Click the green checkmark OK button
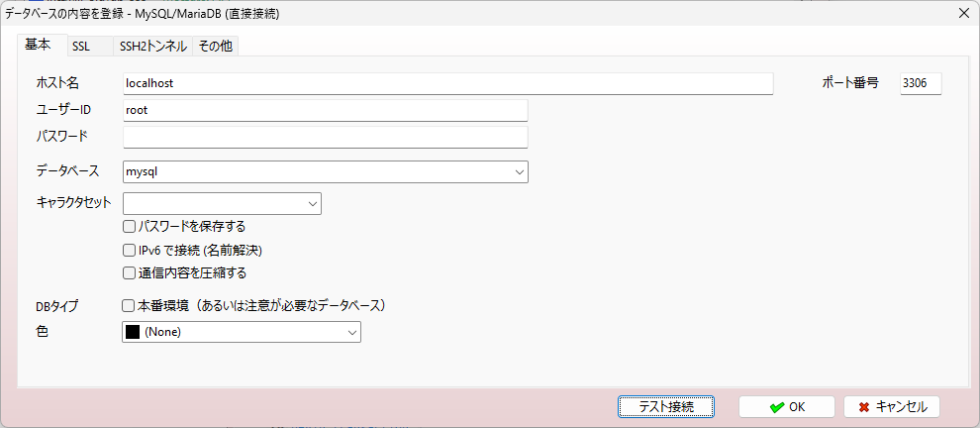The width and height of the screenshot is (980, 428). pyautogui.click(x=786, y=406)
